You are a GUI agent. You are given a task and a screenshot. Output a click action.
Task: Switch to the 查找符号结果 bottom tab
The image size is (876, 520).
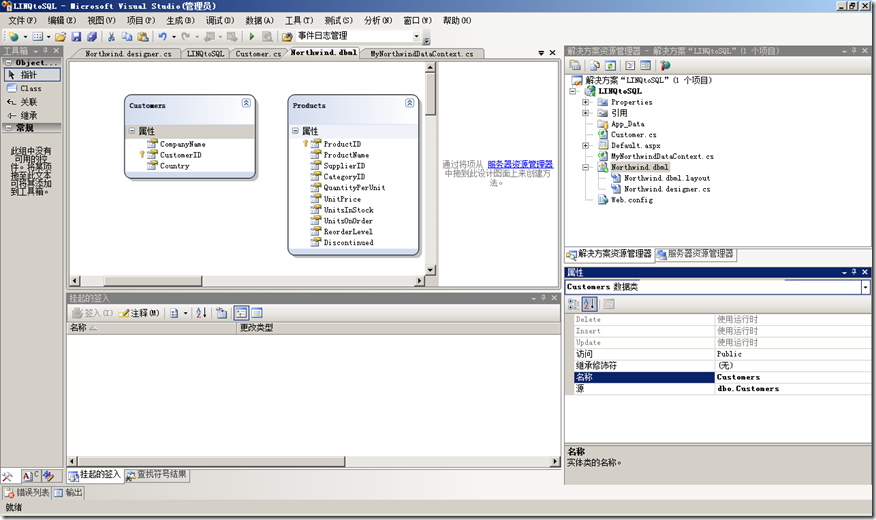(156, 475)
